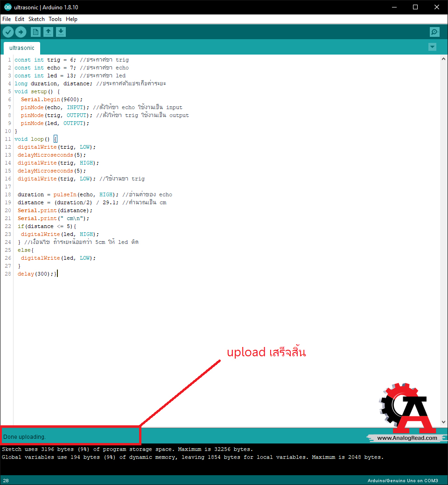Save the sketch using the down-arrow icon
This screenshot has height=485, width=448.
[61, 32]
